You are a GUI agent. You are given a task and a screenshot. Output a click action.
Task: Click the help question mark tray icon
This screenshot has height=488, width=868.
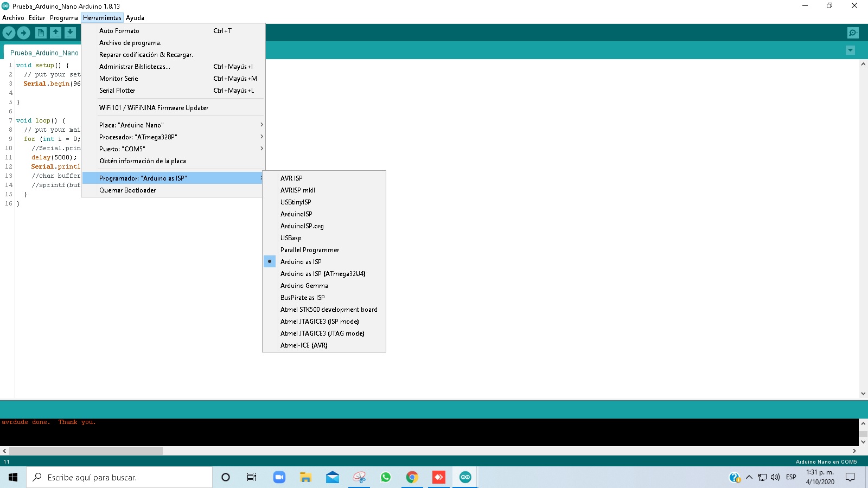(x=735, y=477)
